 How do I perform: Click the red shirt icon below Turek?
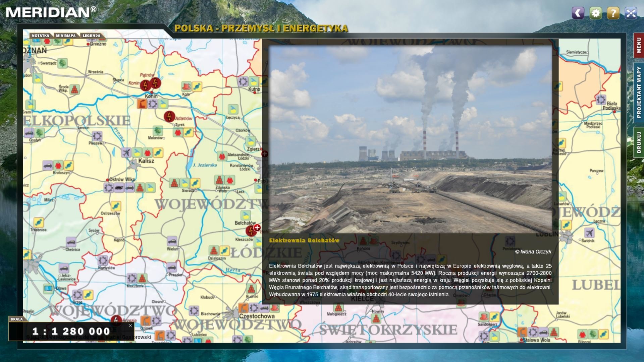tap(178, 132)
